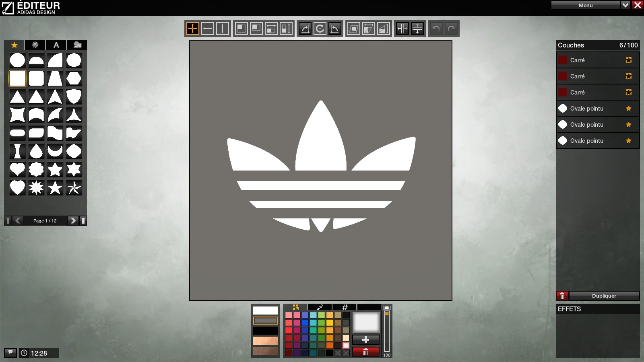Pick the waving flag shape

click(55, 133)
